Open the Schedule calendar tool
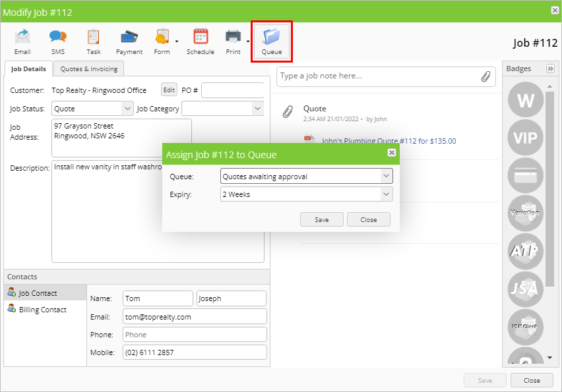The width and height of the screenshot is (562, 392). click(201, 42)
